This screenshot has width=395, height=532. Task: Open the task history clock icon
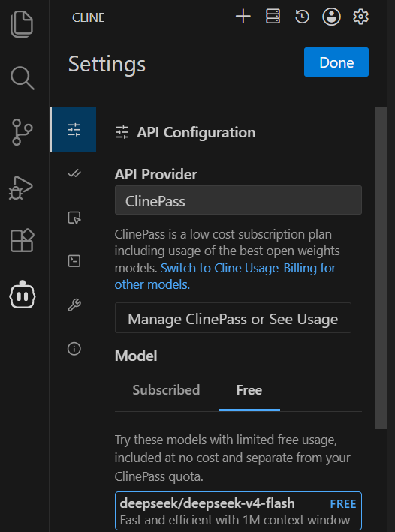pos(302,17)
